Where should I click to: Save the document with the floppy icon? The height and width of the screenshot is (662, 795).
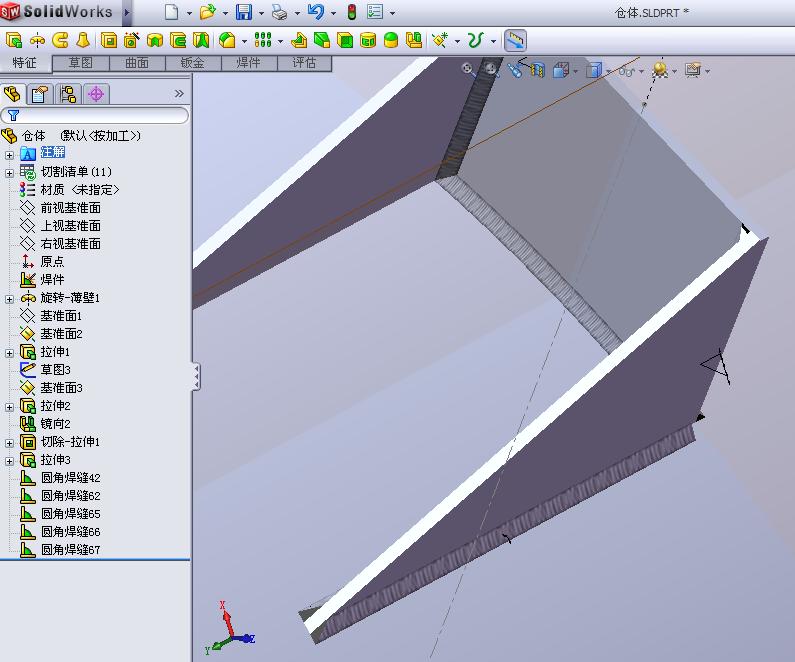[244, 12]
